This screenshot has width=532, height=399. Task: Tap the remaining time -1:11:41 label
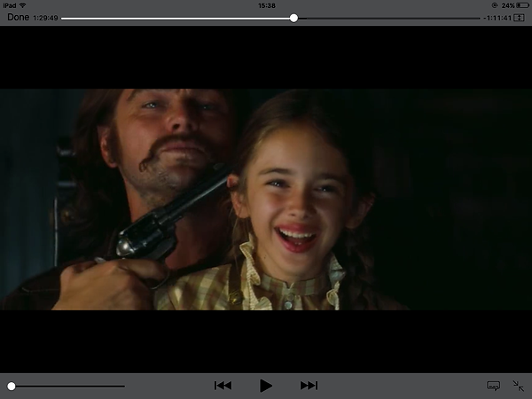497,18
